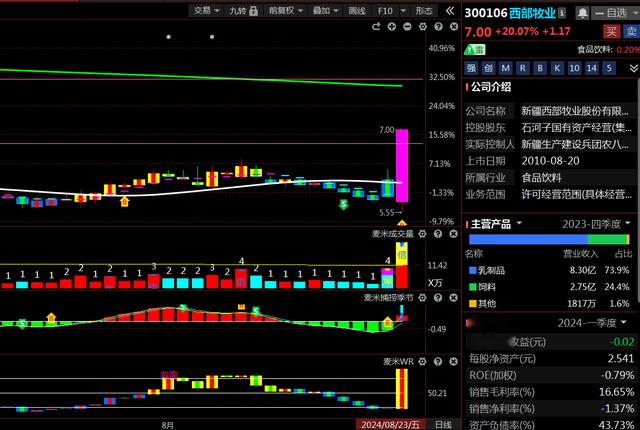Toggle the R tag button
640x430 pixels.
[x=522, y=68]
